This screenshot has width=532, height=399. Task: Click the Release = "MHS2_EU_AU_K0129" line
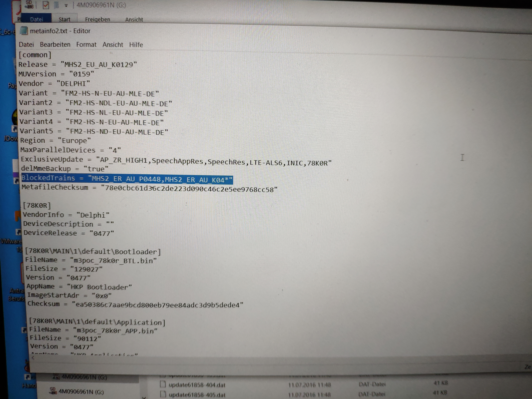77,65
